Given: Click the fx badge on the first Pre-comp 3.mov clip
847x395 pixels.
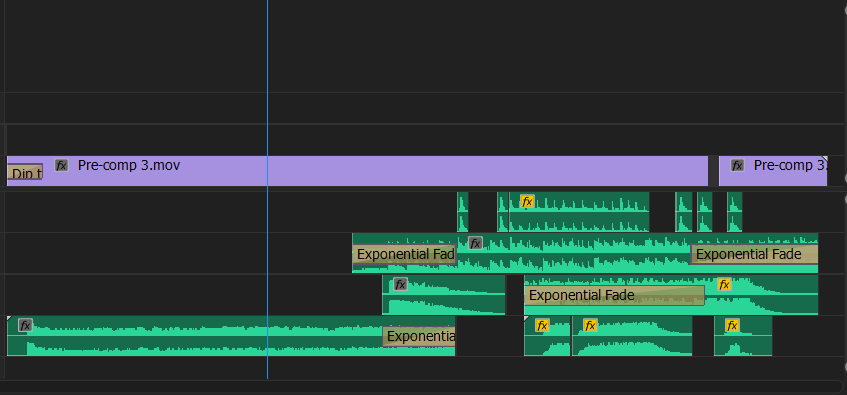Looking at the screenshot, I should (62, 165).
